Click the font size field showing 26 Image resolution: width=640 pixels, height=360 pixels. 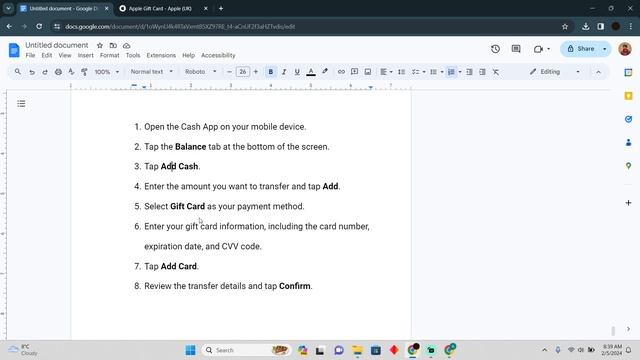[242, 72]
